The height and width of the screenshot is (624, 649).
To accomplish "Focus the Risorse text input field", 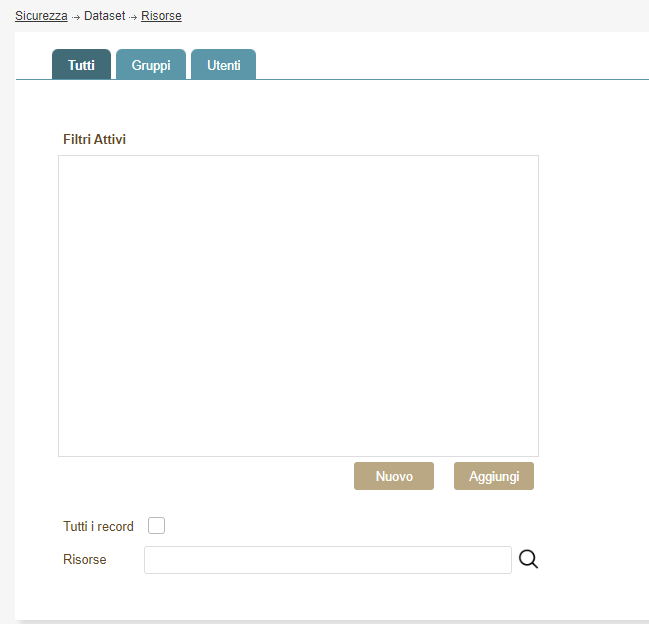I will pos(327,560).
